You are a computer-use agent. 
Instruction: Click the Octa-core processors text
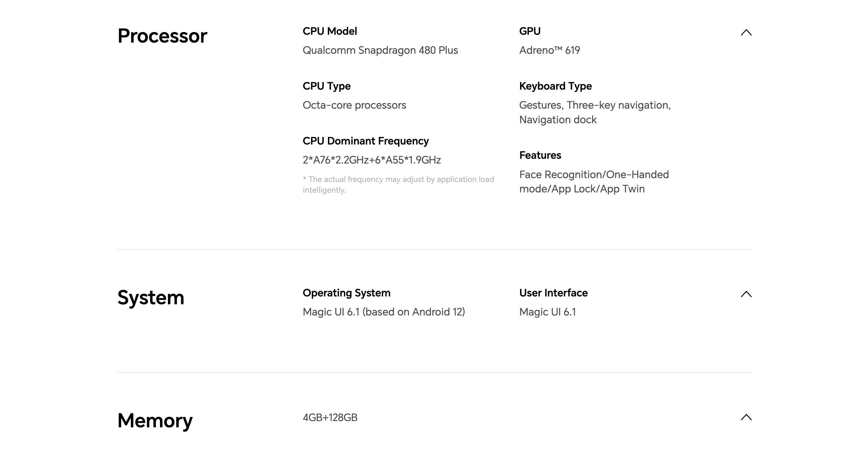[x=354, y=105]
